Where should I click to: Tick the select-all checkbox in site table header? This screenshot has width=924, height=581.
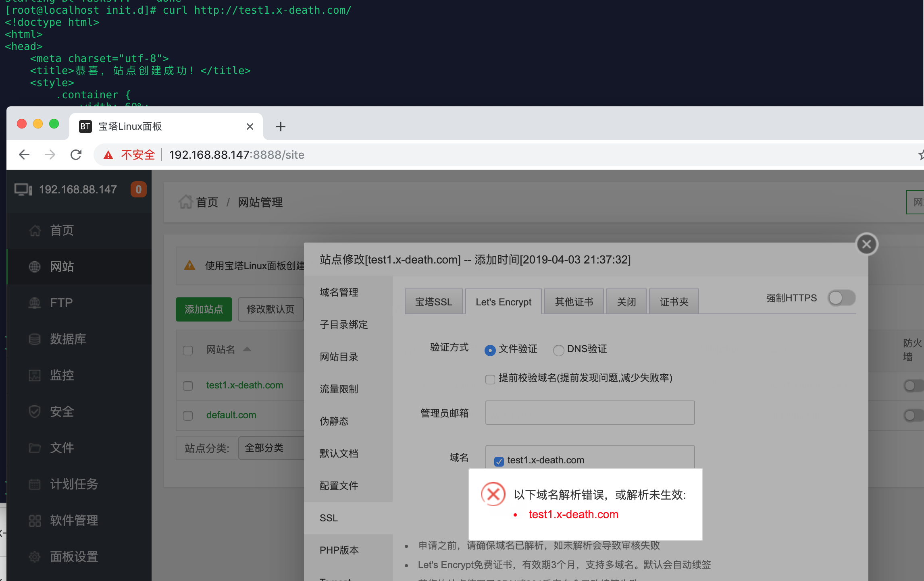point(188,350)
